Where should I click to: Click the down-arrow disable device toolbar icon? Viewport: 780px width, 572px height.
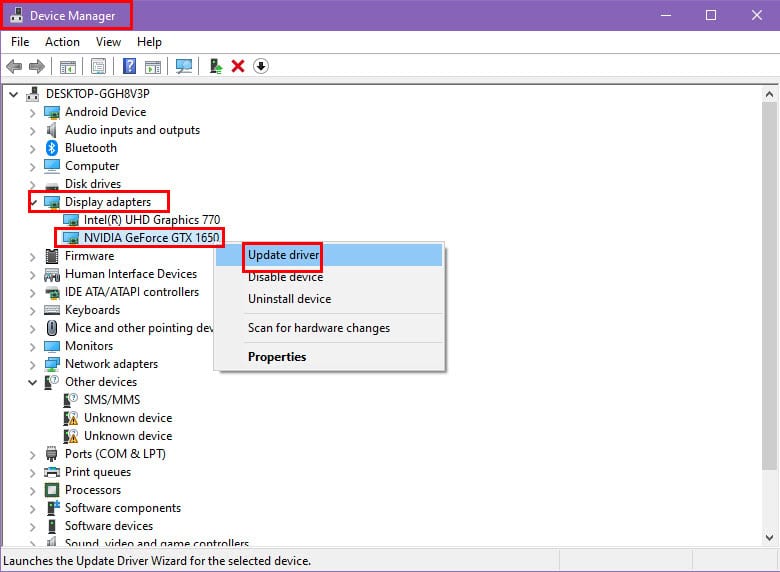(261, 66)
